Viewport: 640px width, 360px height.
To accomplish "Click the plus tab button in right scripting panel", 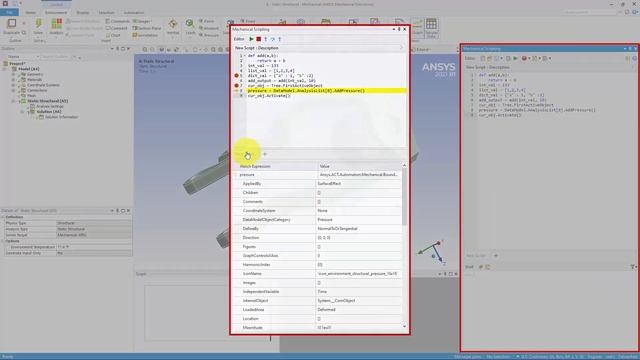I will pyautogui.click(x=496, y=256).
